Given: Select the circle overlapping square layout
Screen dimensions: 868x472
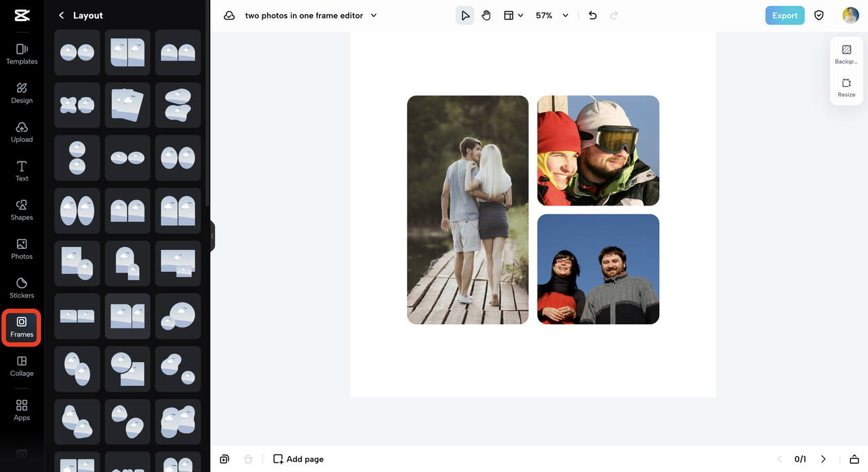Looking at the screenshot, I should point(127,370).
